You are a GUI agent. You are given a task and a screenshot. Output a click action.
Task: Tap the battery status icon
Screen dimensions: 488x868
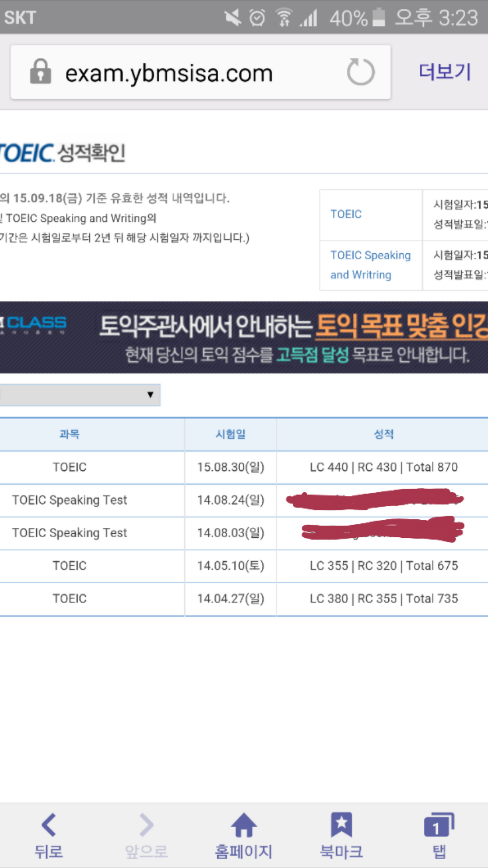[379, 17]
